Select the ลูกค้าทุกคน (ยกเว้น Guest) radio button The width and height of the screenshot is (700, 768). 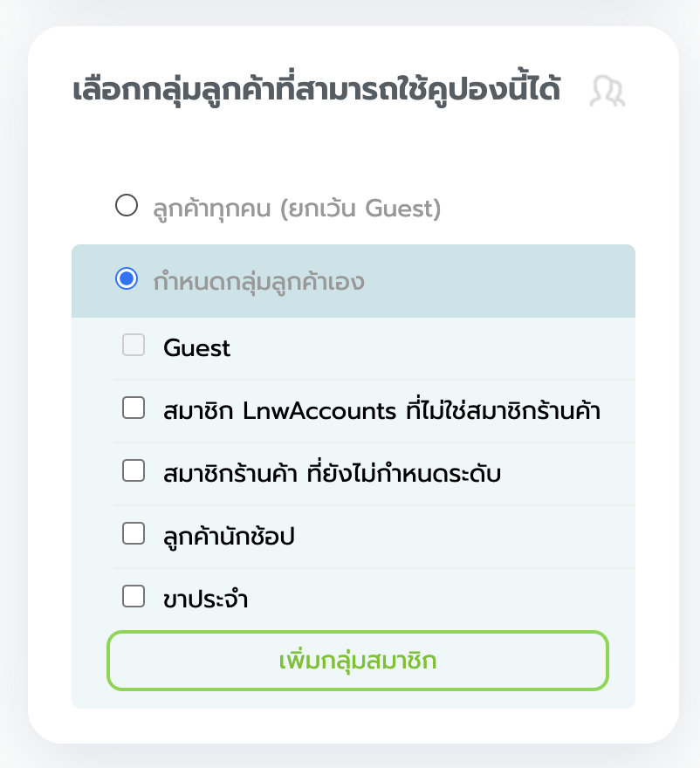coord(127,206)
